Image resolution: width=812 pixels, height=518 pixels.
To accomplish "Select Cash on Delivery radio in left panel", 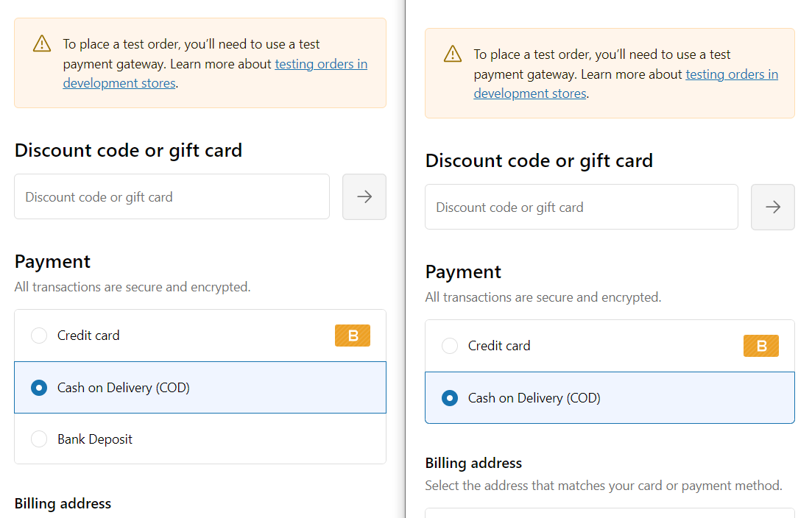I will 39,388.
